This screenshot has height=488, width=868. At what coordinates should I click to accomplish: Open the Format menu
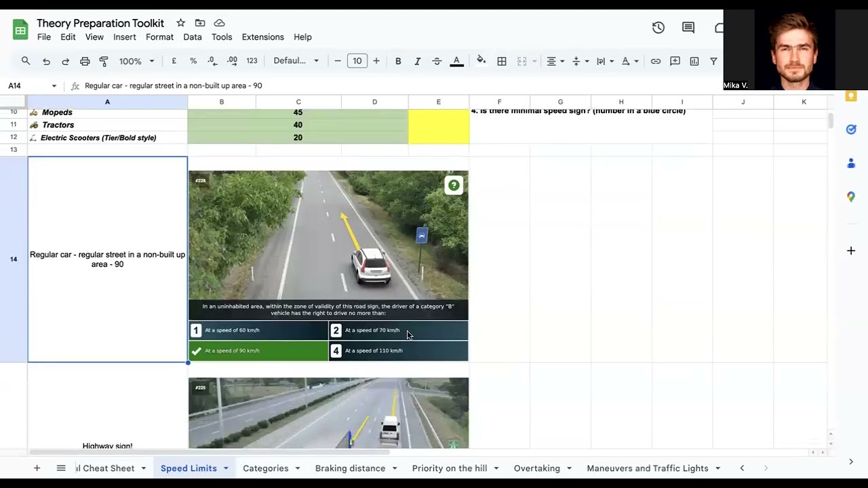159,37
